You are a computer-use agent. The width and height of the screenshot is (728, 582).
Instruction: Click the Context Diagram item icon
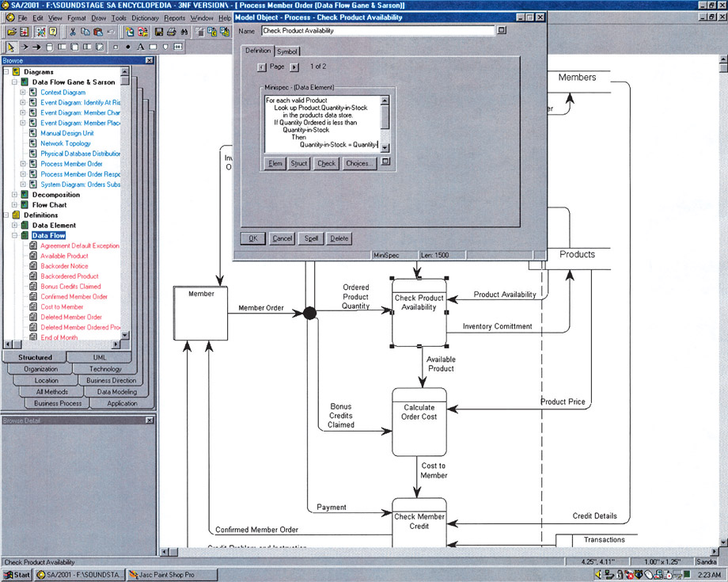(33, 92)
